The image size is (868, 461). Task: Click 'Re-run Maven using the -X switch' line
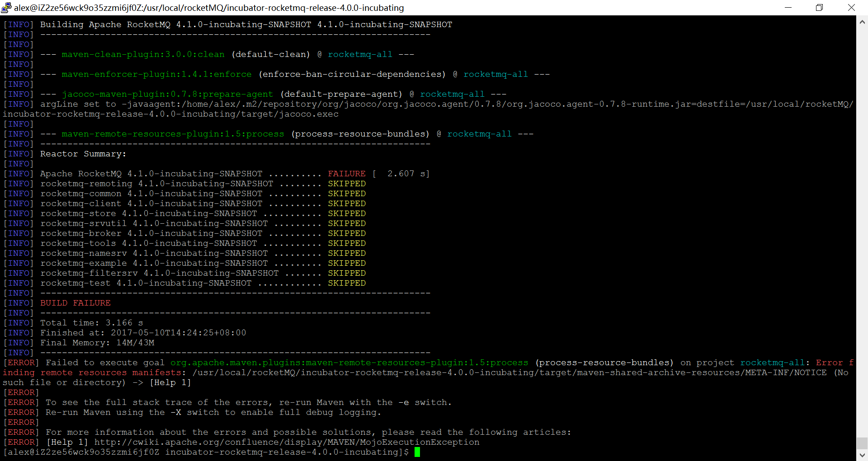point(213,412)
